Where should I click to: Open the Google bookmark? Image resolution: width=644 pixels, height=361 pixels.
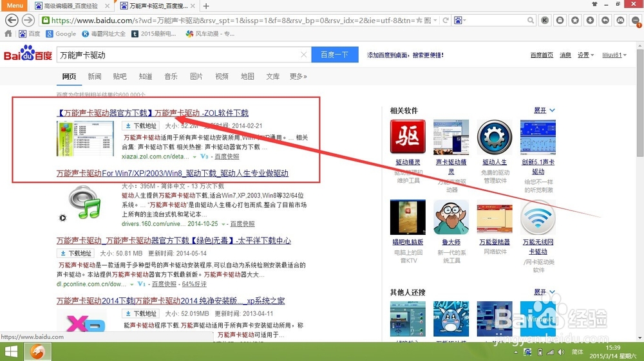point(61,33)
